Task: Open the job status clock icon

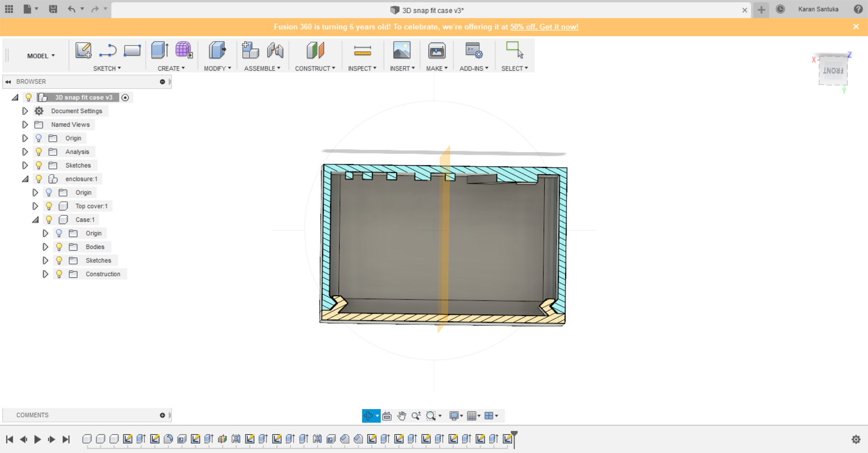Action: (x=780, y=9)
